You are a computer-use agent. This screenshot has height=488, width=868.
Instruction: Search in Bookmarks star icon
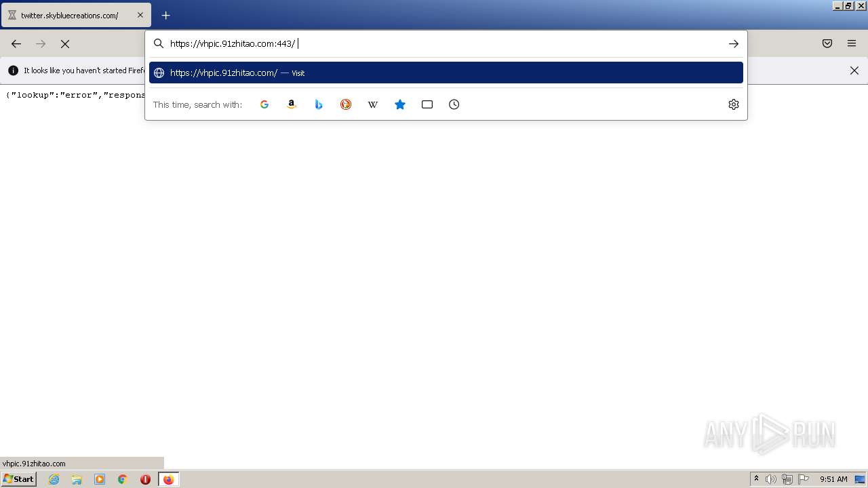click(400, 104)
